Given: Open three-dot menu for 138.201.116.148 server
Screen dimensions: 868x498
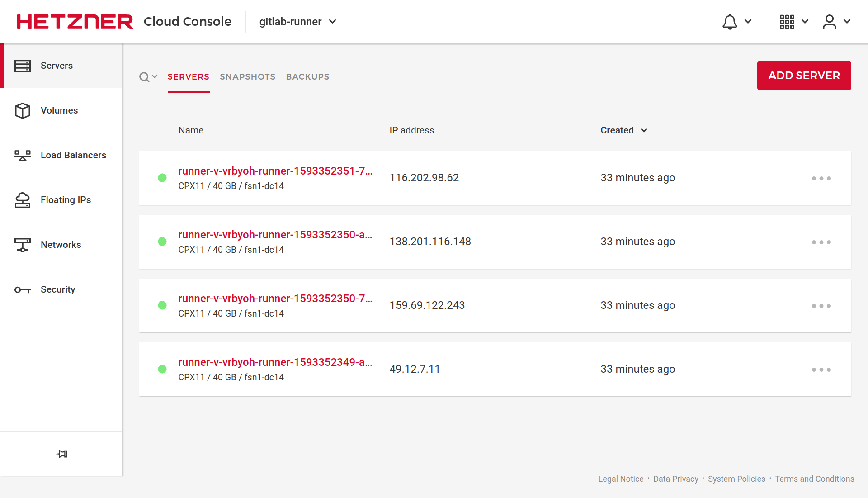Looking at the screenshot, I should pos(821,242).
